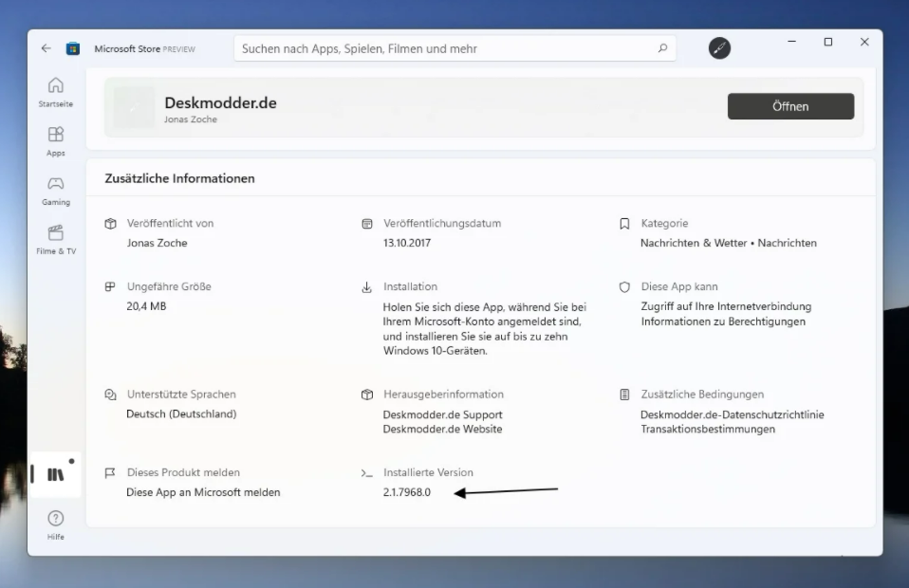The height and width of the screenshot is (588, 909).
Task: Open the user profile avatar
Action: (719, 48)
